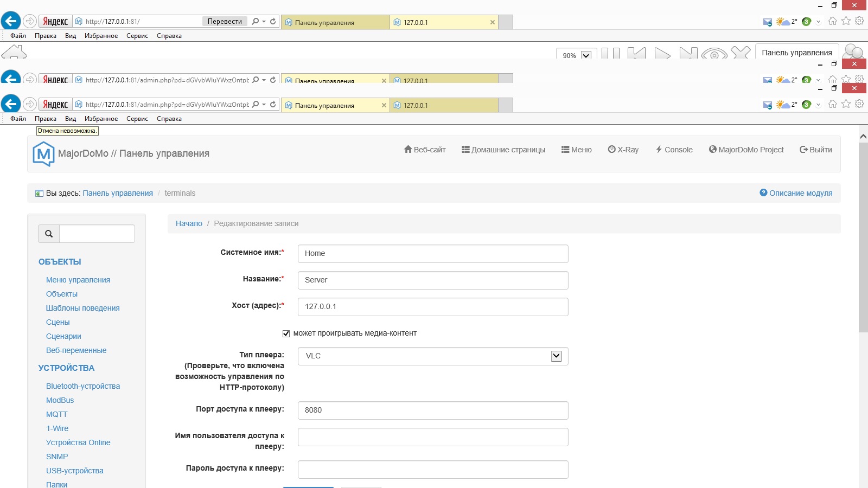Click the MajorDoMo logo icon

(x=43, y=153)
